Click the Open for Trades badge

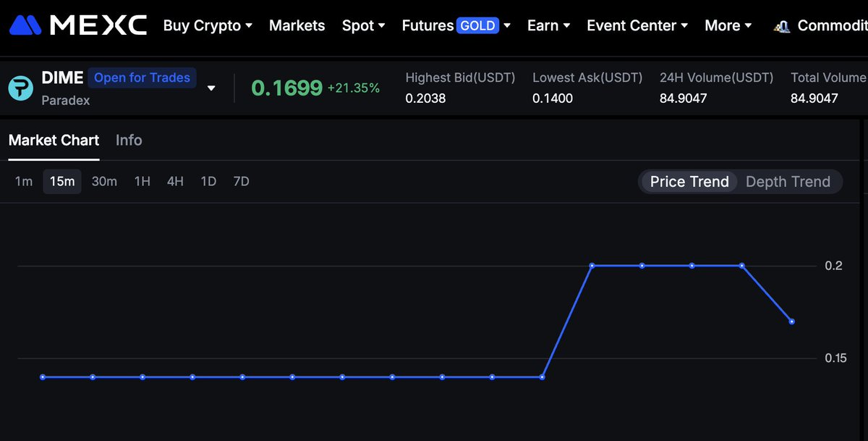(x=142, y=77)
